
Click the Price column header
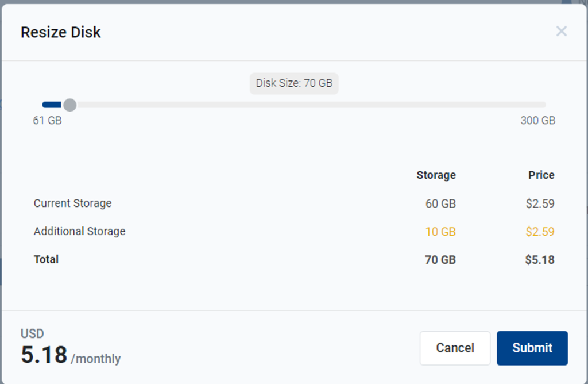[541, 175]
